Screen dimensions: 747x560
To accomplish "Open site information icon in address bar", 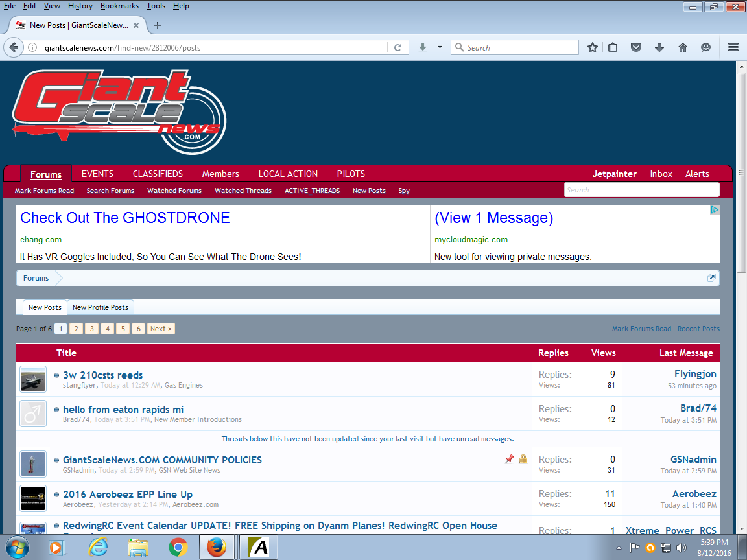I will coord(32,47).
